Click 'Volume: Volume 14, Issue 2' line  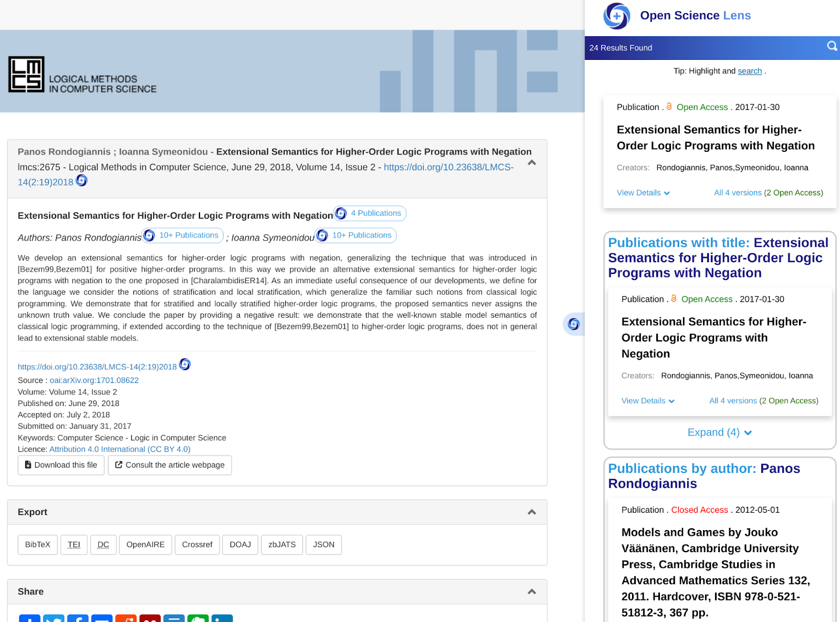(x=67, y=392)
